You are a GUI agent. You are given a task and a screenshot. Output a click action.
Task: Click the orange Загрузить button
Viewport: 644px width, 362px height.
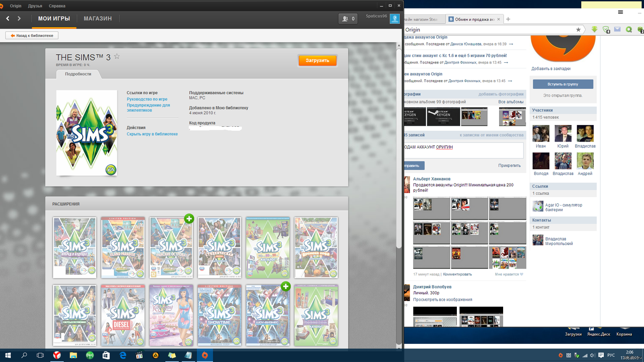coord(317,60)
